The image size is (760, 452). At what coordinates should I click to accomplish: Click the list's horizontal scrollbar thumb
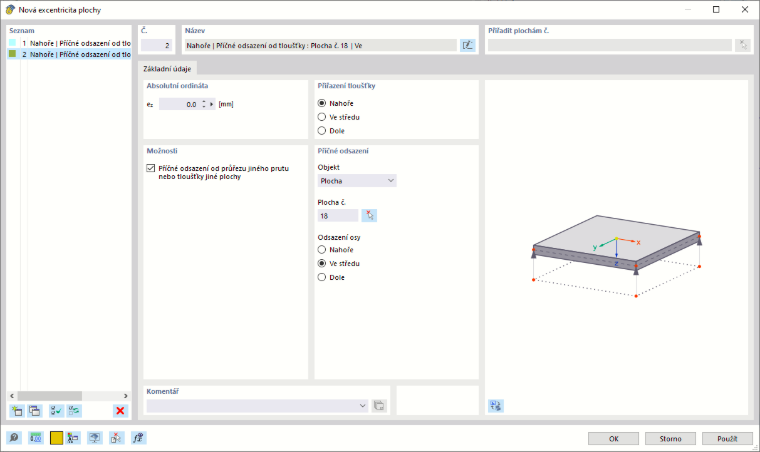49,396
